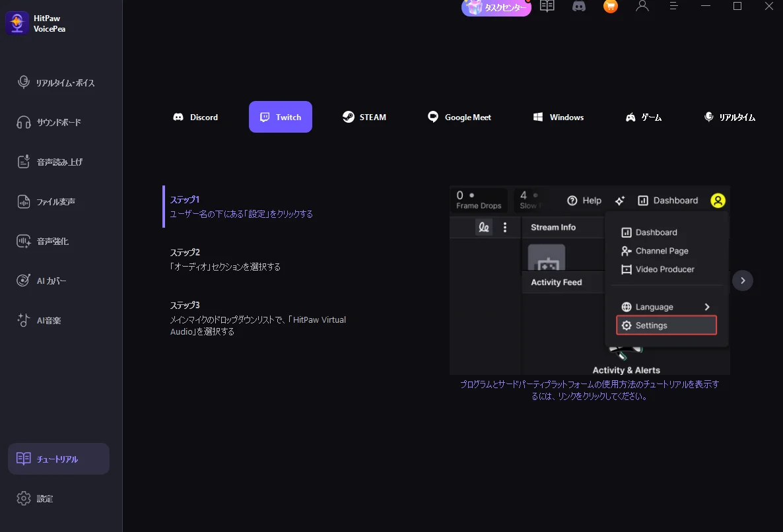Select ステップ3 HitPaw Virtual Audio step
The image size is (783, 532).
coord(259,318)
